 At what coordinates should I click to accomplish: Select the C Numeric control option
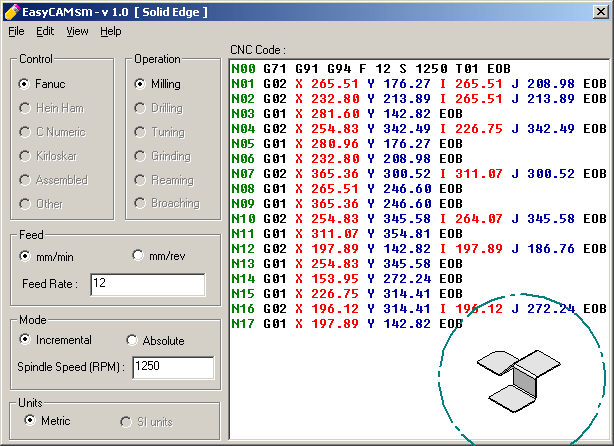52,132
